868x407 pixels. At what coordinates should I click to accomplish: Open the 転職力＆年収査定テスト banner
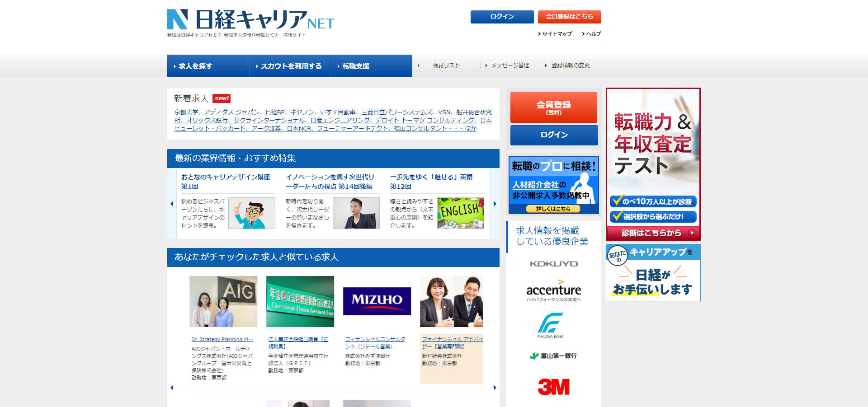[x=652, y=163]
